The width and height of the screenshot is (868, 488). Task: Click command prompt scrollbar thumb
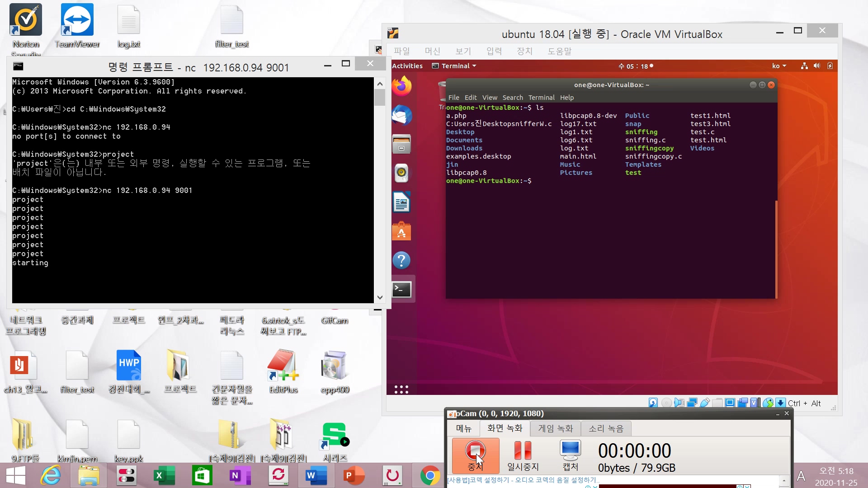click(x=380, y=97)
